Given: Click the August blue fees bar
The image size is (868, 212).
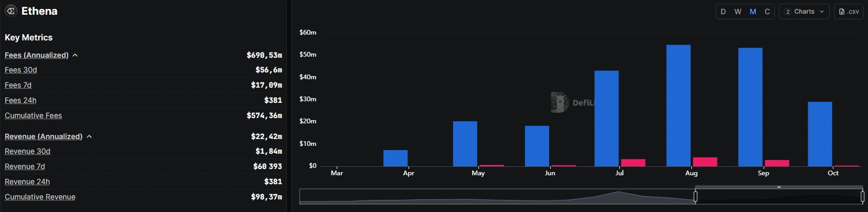Looking at the screenshot, I should 678,105.
